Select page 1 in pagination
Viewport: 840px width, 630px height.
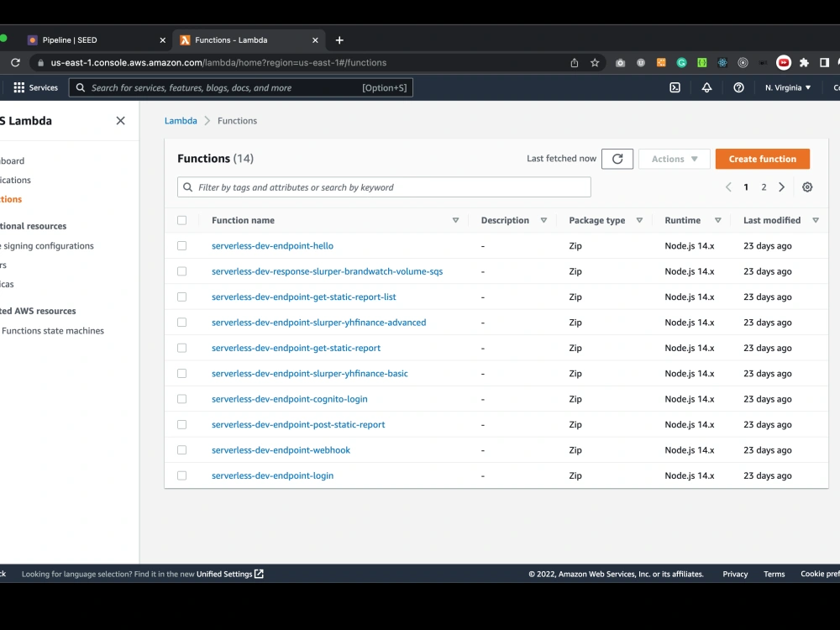746,187
